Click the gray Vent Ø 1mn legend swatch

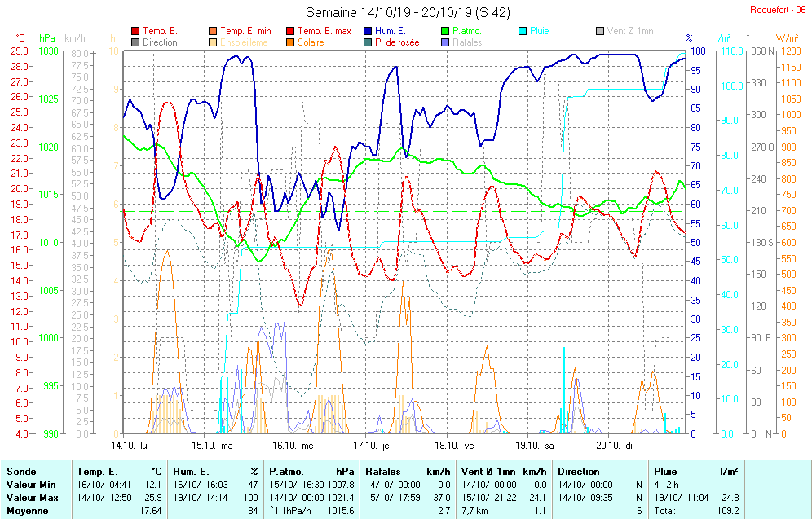click(600, 31)
